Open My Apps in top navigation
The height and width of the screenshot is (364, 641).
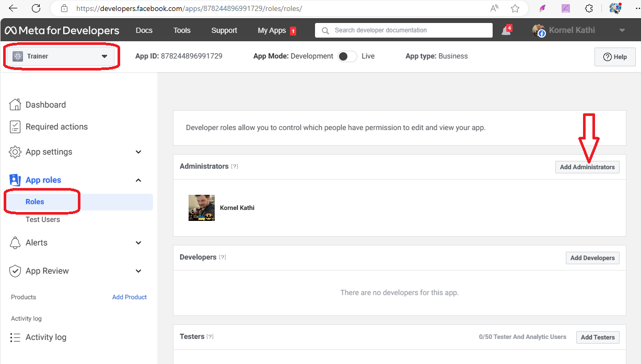272,30
